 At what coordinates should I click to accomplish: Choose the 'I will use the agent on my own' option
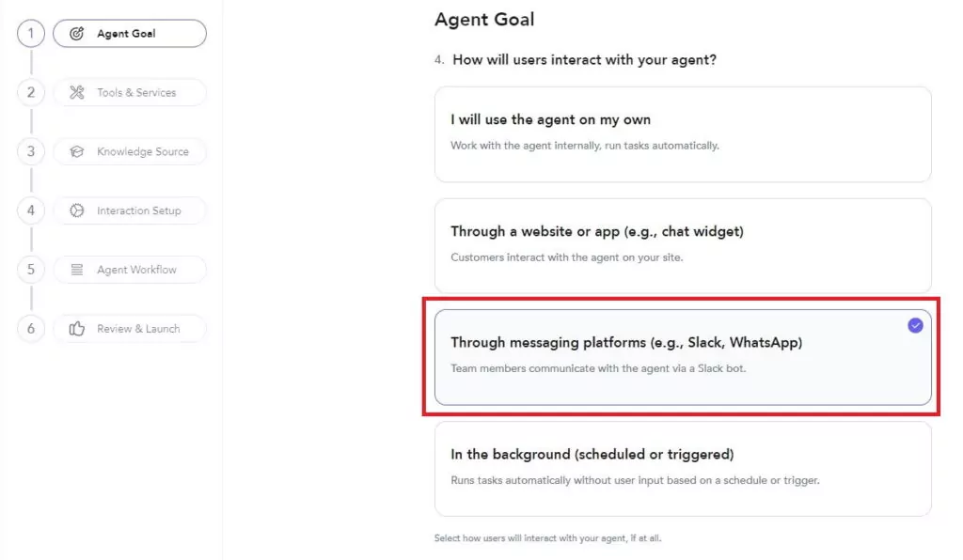(x=682, y=134)
